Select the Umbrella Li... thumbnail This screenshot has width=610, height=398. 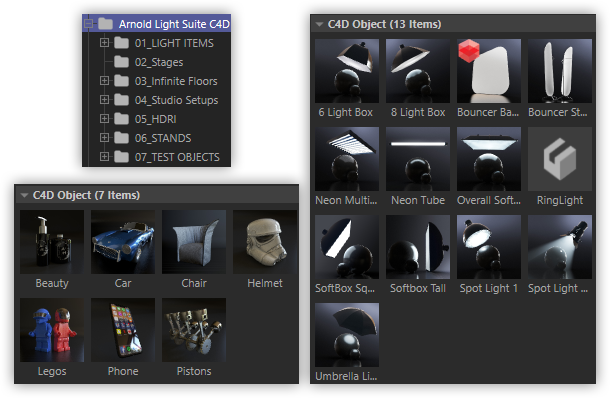click(347, 335)
